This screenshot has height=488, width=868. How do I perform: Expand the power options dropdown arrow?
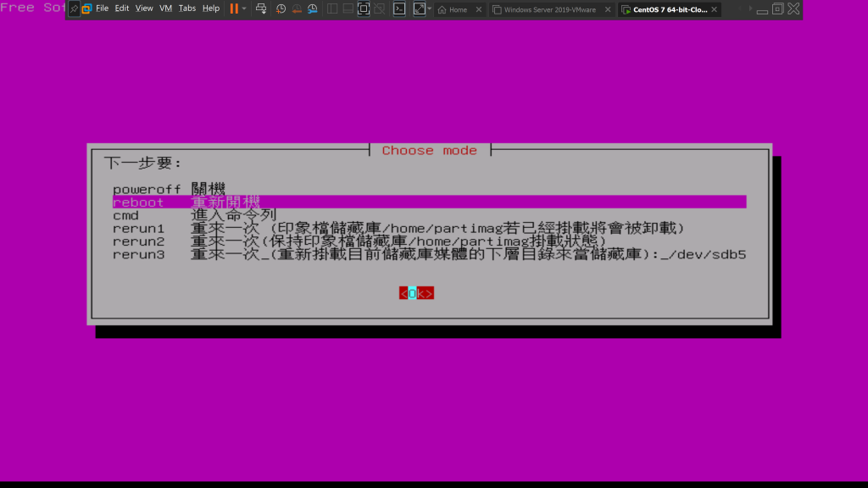click(244, 8)
